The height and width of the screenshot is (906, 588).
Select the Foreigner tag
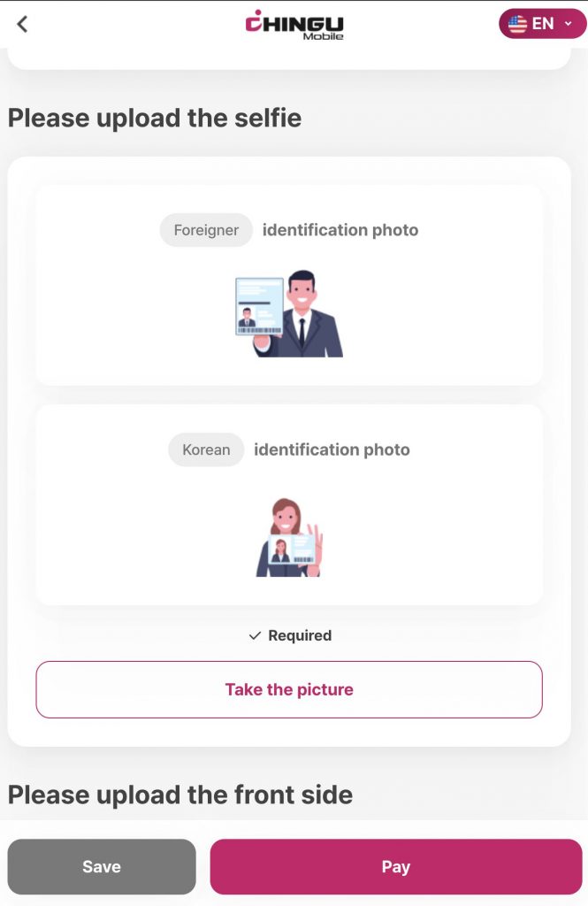pyautogui.click(x=206, y=230)
